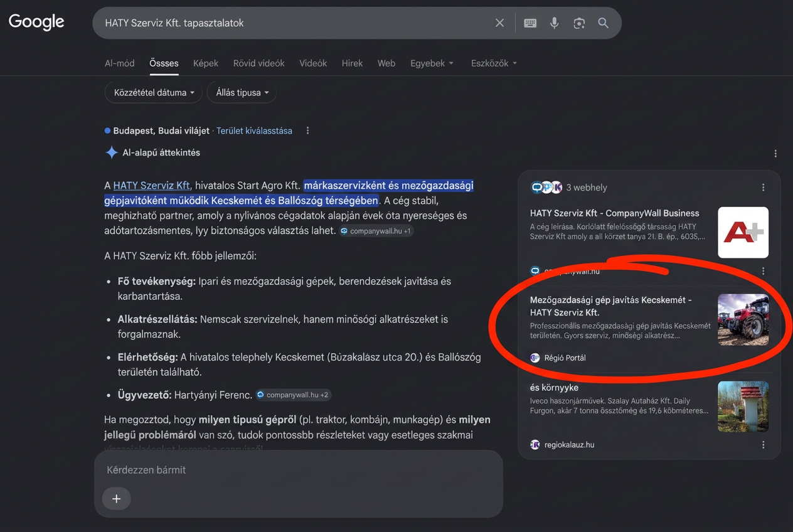Open the és környyke result
The image size is (793, 532).
point(554,388)
